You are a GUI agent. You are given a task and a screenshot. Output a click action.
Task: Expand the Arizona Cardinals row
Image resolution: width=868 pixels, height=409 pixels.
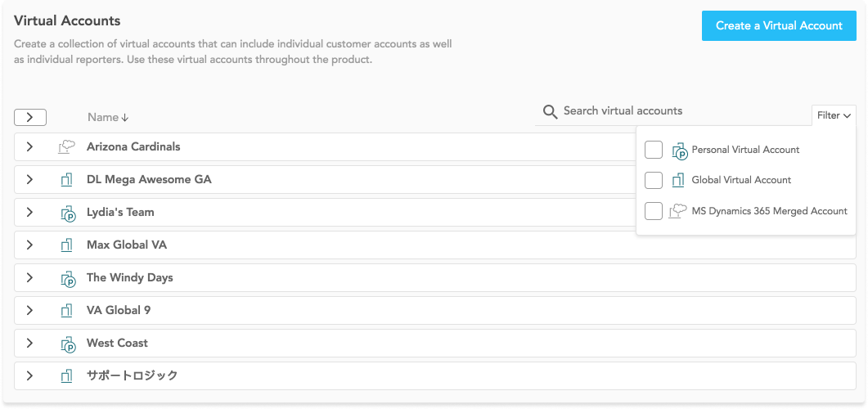pyautogui.click(x=30, y=146)
